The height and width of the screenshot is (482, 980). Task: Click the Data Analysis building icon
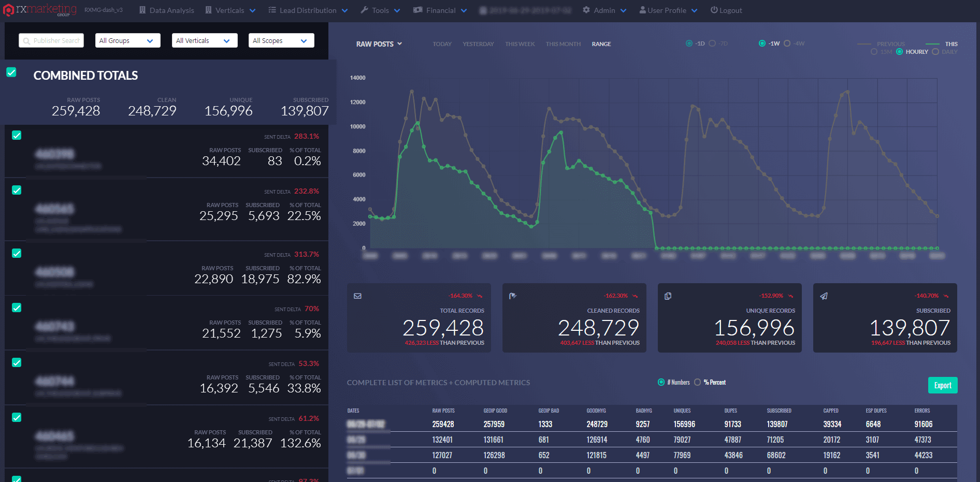point(142,10)
